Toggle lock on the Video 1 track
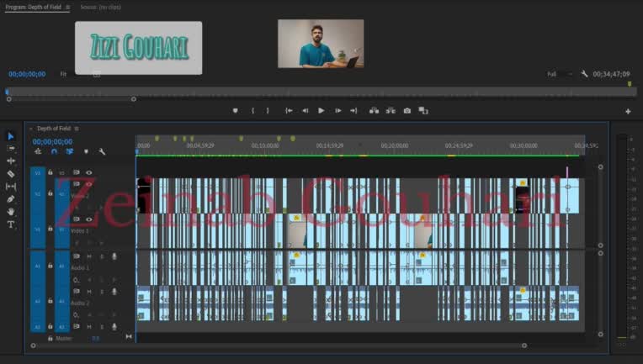The width and height of the screenshot is (643, 364). (x=50, y=229)
